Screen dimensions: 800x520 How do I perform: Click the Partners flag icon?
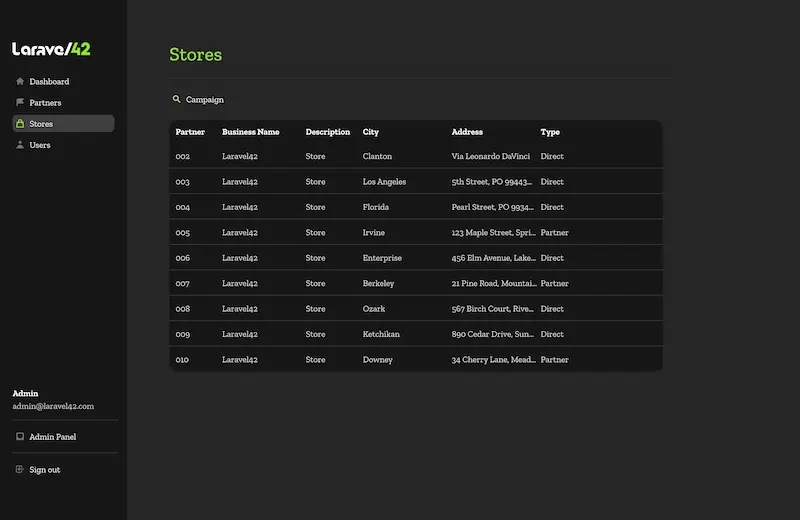pos(20,102)
